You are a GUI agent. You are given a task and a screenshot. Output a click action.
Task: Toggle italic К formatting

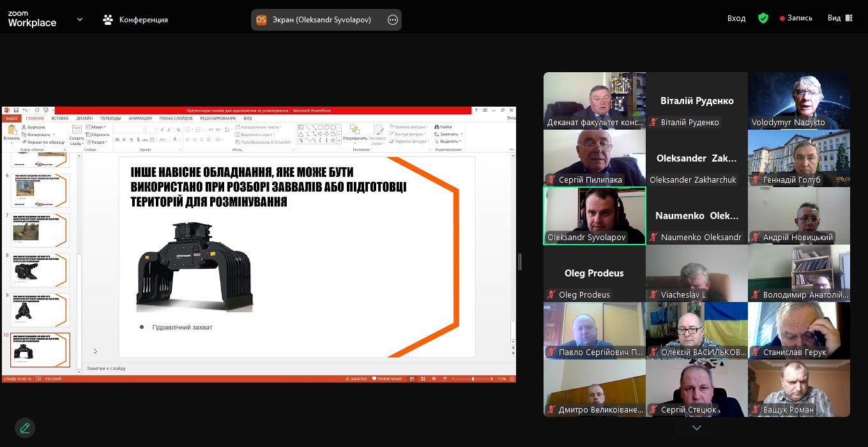click(125, 139)
